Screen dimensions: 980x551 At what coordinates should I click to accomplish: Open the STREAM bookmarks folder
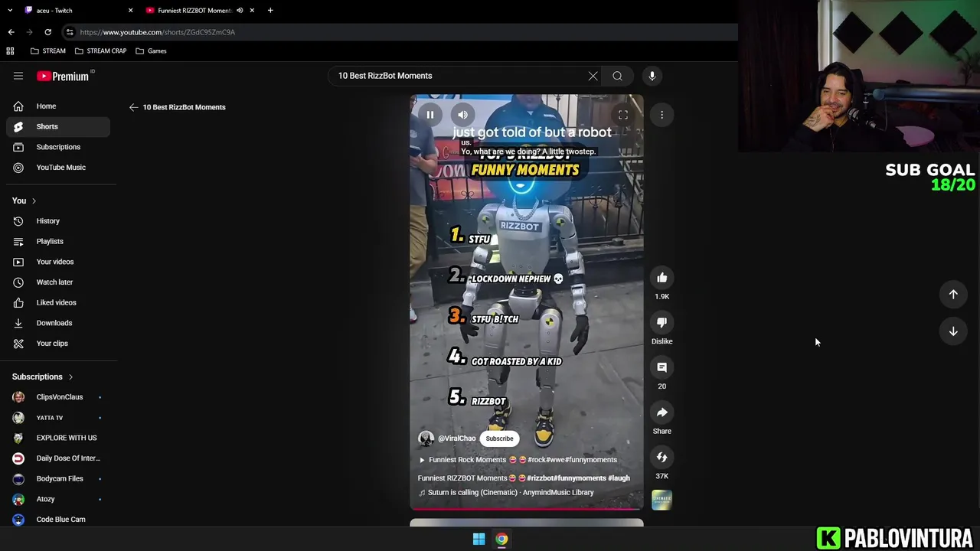coord(48,51)
